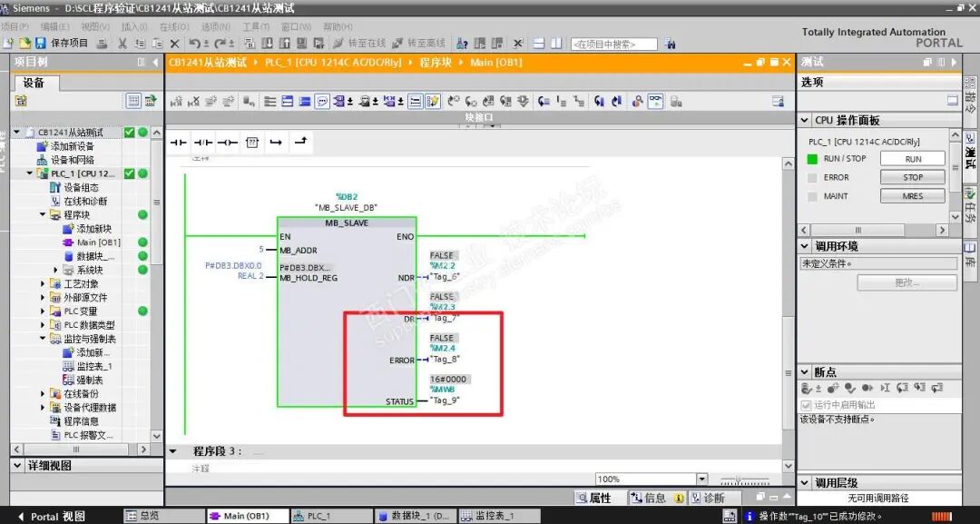Expand the 工艺对象 folder
The height and width of the screenshot is (524, 980).
43,284
